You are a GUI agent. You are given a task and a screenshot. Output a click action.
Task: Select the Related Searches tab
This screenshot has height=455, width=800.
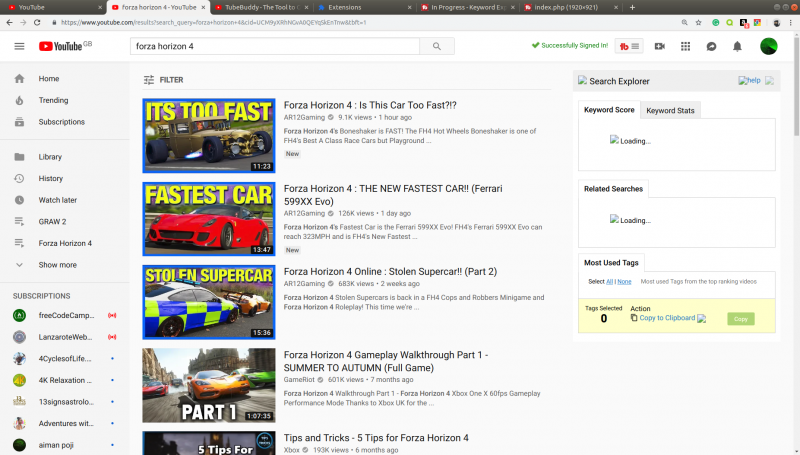tap(613, 188)
